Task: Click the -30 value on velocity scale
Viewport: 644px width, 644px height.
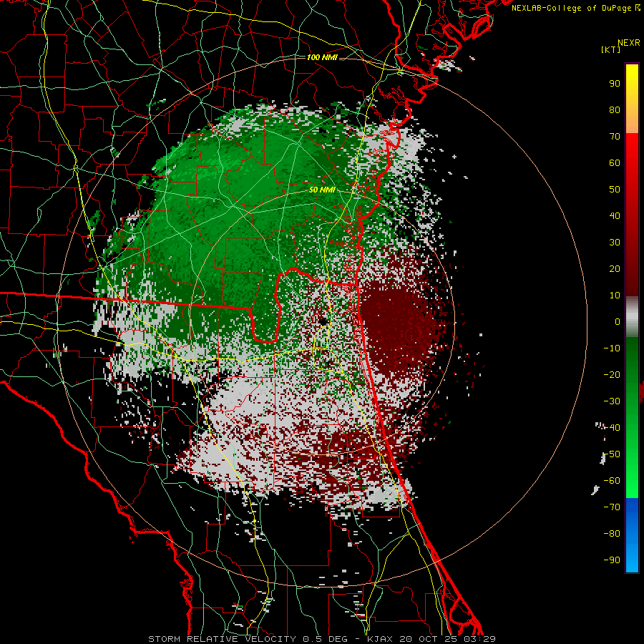Action: 612,401
